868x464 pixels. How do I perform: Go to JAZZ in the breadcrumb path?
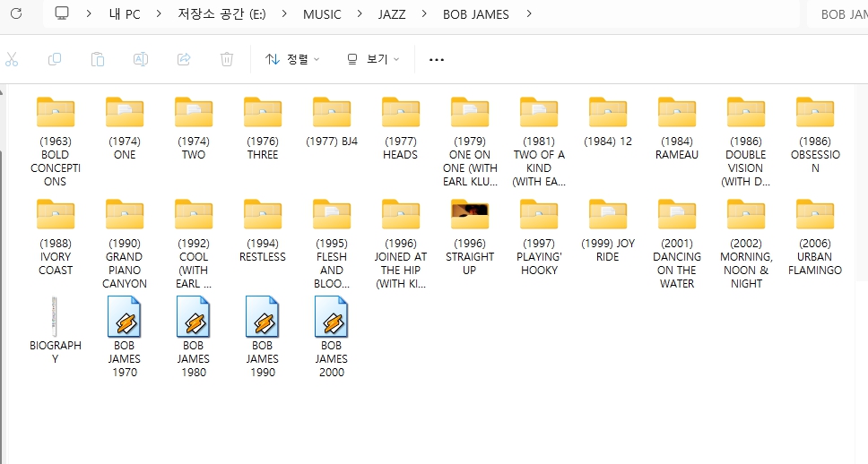(x=391, y=14)
